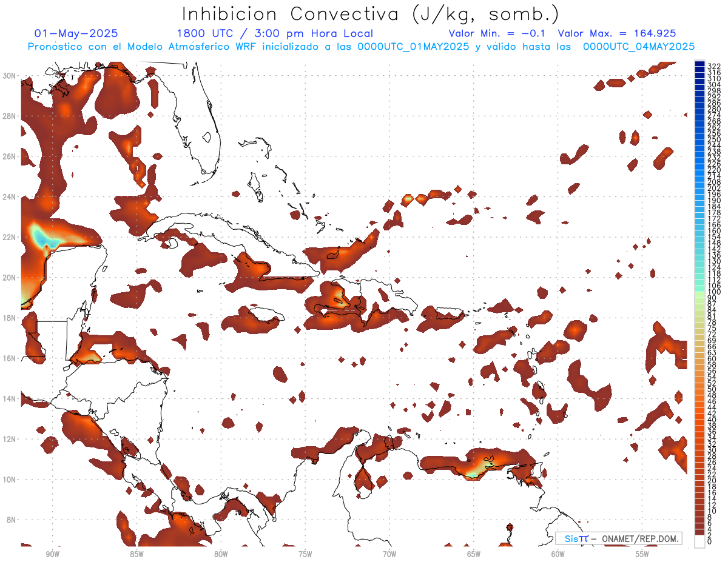Click the '90W' longitude label
Image resolution: width=728 pixels, height=562 pixels.
tap(52, 554)
